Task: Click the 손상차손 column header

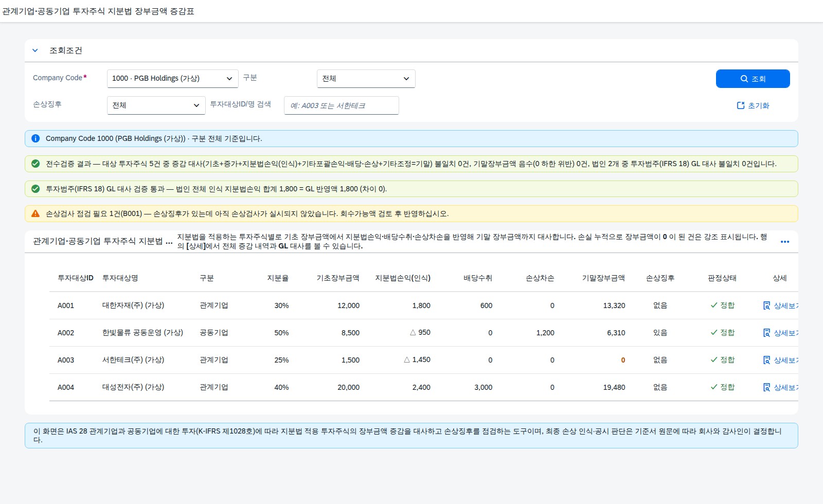Action: point(540,278)
